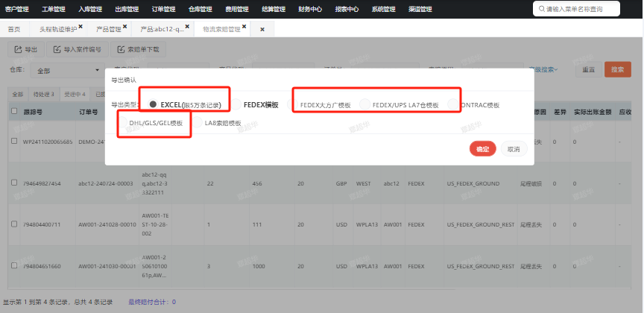Select the EXCEL export type radio button
644x313 pixels.
[x=154, y=105]
